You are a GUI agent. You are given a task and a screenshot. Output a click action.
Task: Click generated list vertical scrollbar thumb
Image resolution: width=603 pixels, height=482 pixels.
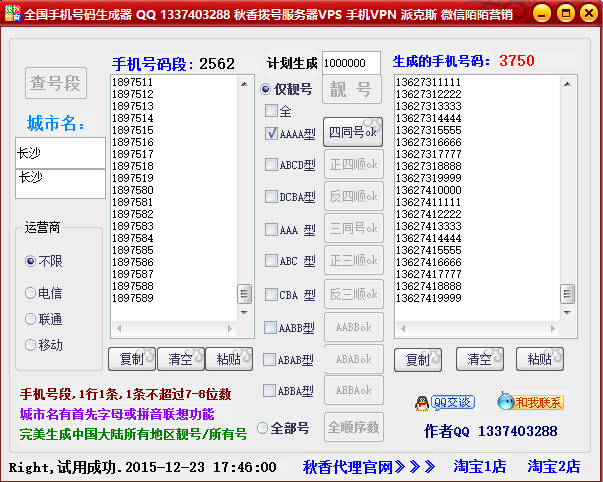coord(567,294)
